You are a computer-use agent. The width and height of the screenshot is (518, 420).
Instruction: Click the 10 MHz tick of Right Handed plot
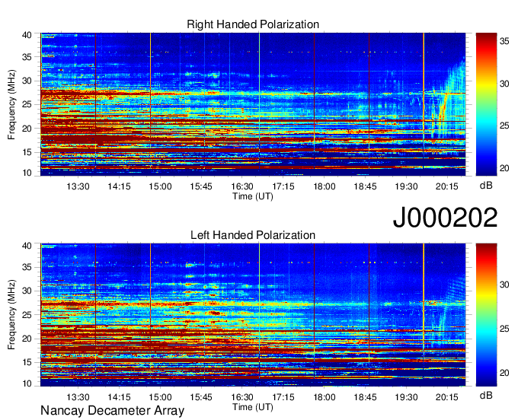pos(27,173)
